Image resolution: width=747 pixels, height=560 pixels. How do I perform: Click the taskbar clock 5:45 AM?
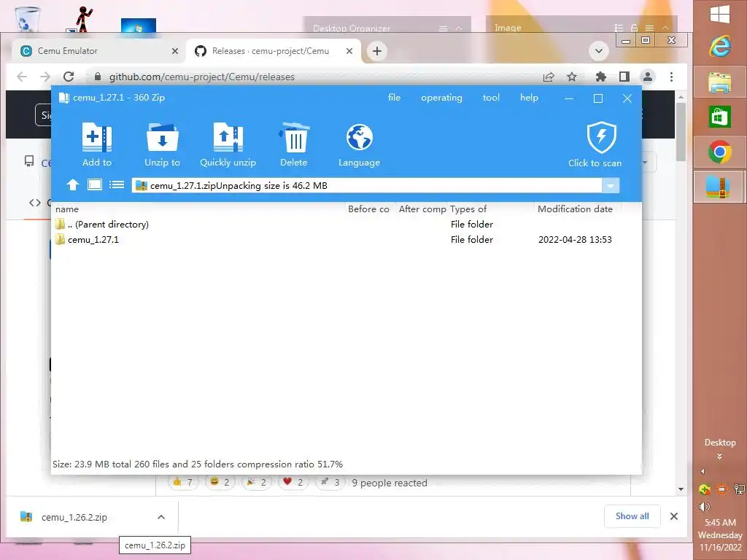point(720,522)
